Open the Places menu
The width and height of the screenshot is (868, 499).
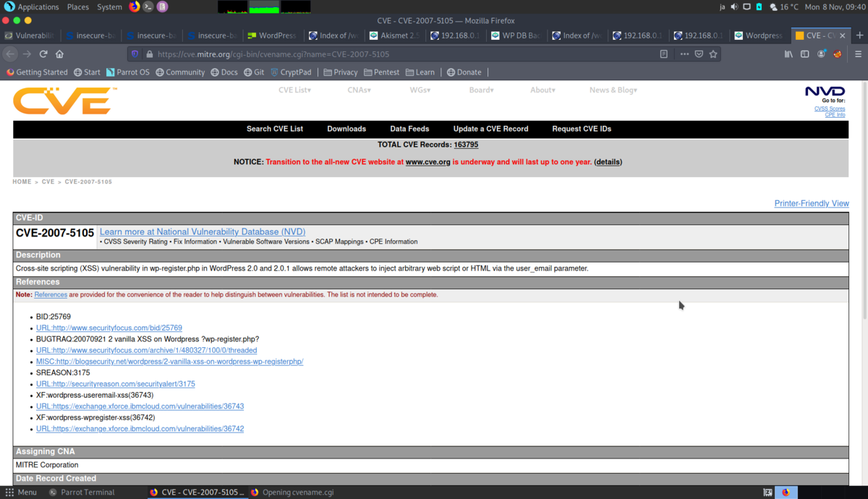click(x=77, y=7)
